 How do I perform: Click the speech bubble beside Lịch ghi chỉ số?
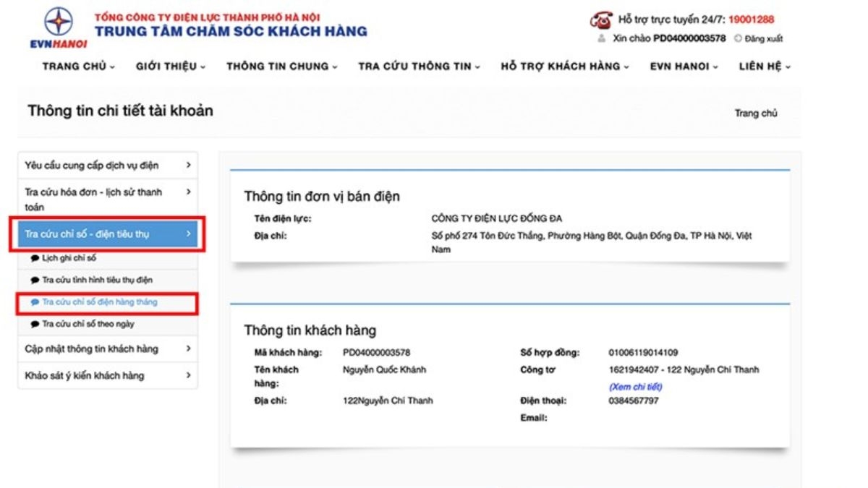[35, 258]
